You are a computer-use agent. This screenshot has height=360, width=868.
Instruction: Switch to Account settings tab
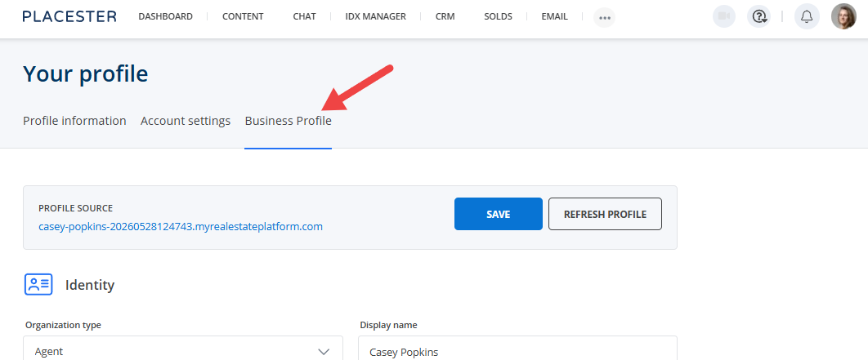pyautogui.click(x=186, y=121)
